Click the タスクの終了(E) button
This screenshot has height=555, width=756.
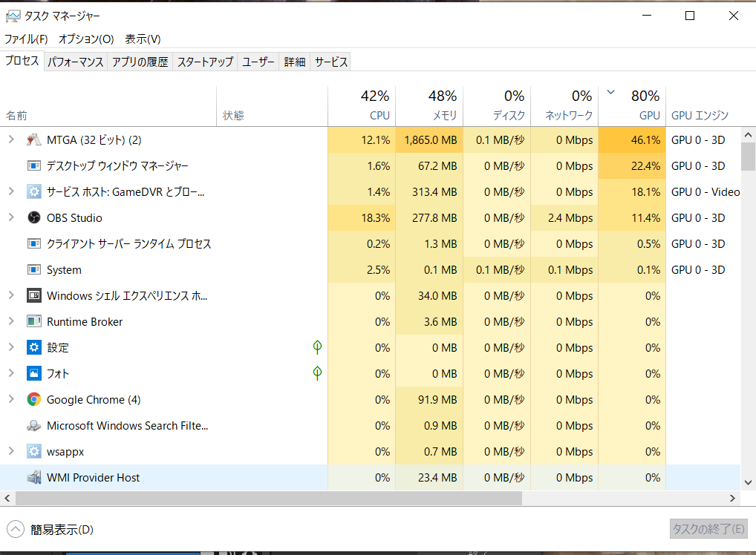click(x=708, y=529)
